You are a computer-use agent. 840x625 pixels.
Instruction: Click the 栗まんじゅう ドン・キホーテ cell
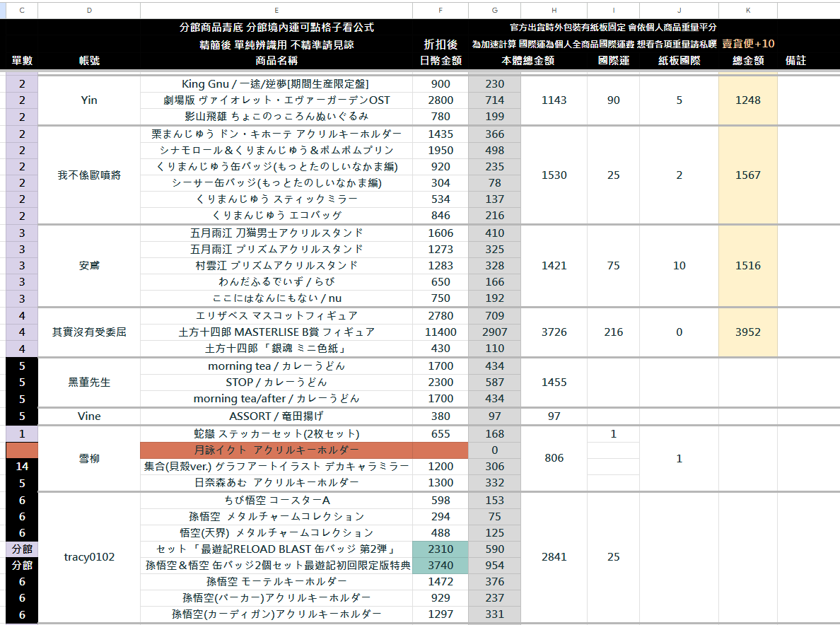coord(276,134)
